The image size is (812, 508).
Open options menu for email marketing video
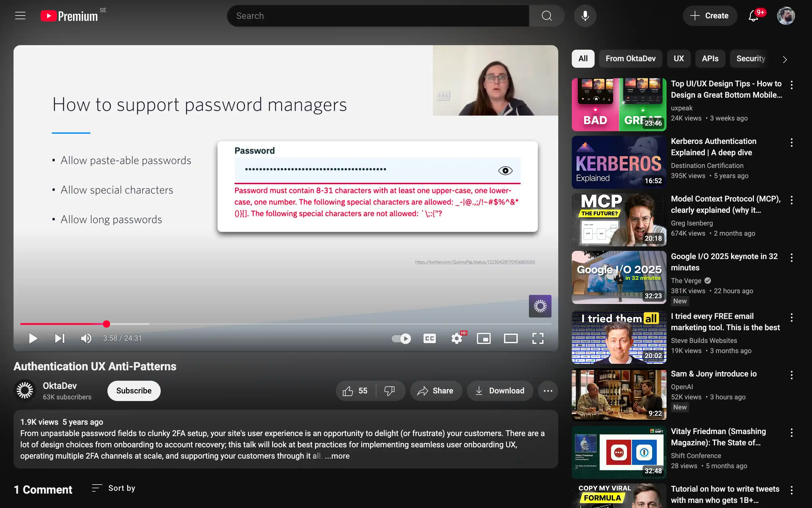[791, 317]
